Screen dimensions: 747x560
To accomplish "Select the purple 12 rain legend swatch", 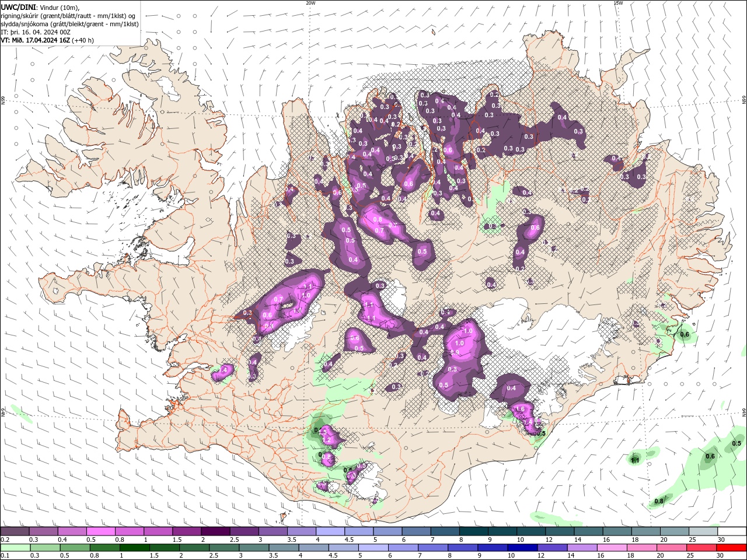I will [x=553, y=548].
